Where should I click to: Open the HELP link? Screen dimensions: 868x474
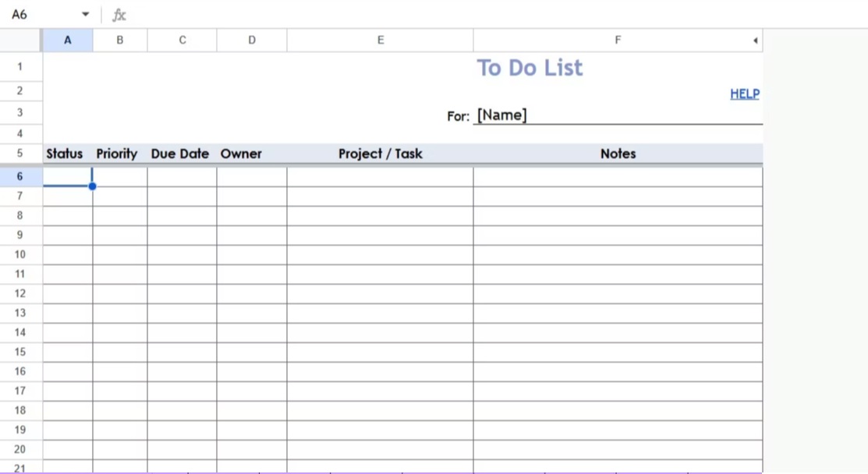point(744,94)
